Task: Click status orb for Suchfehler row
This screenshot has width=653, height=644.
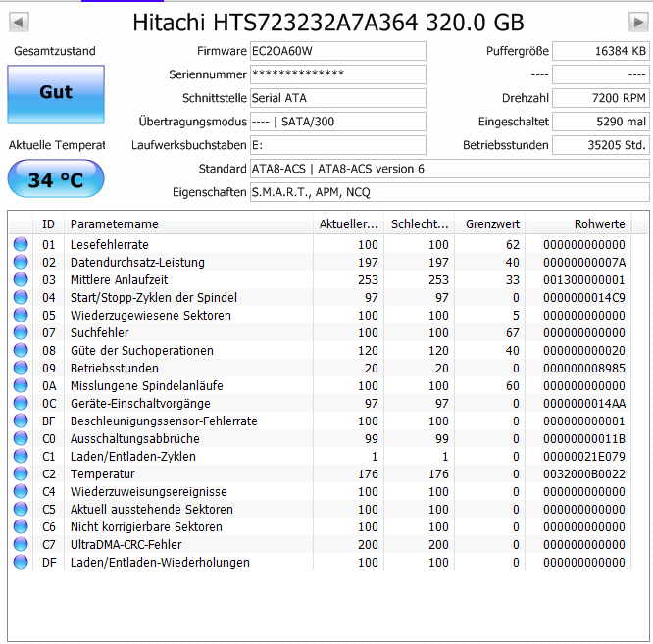Action: pos(21,332)
